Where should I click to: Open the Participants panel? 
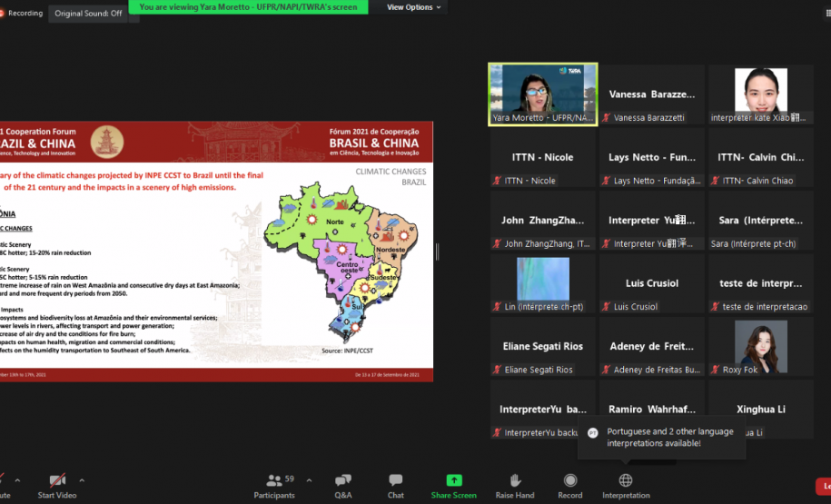click(274, 485)
